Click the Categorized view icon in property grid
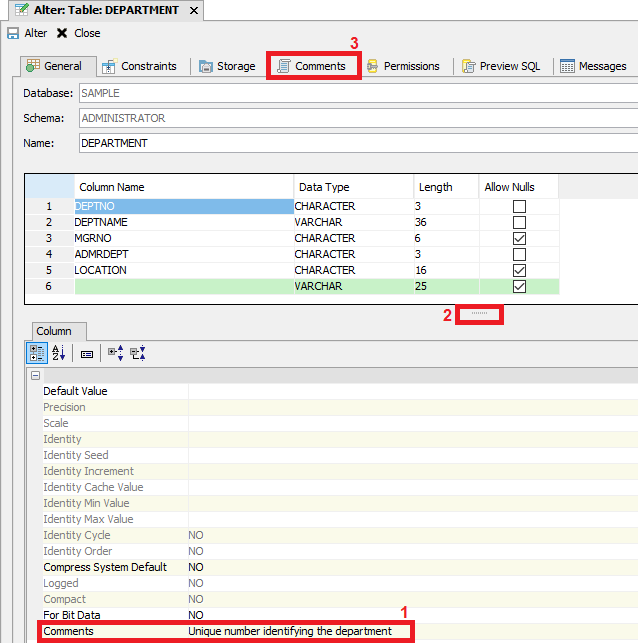Viewport: 638px width, 643px height. click(x=36, y=353)
